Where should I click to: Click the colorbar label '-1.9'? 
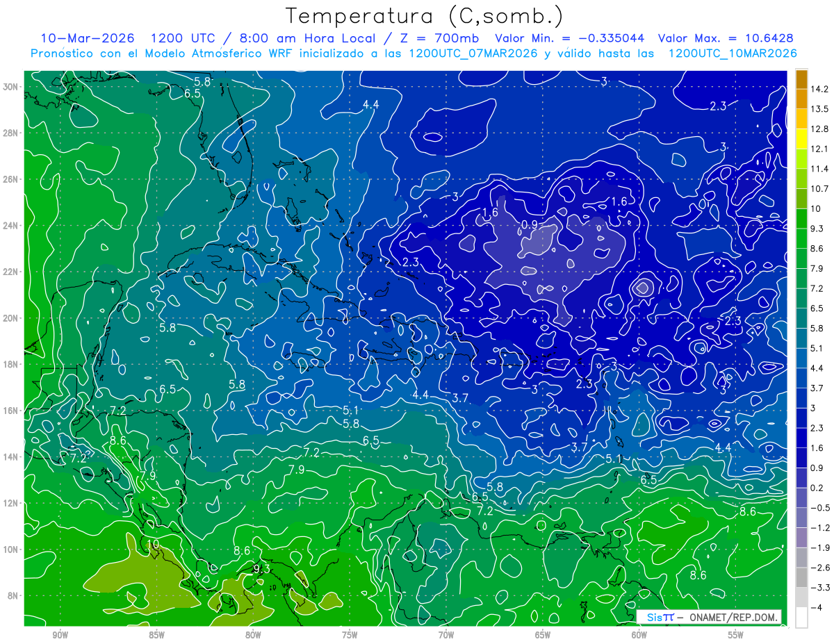[x=820, y=547]
